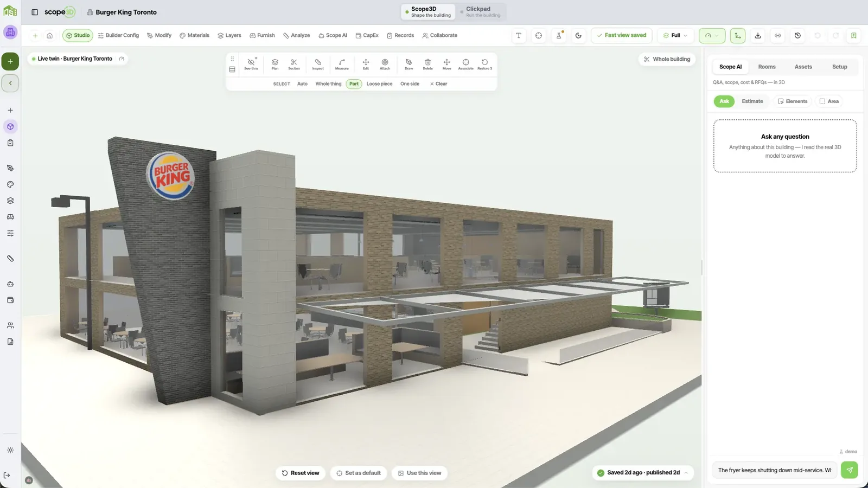Click the crosshair target icon in top bar
The image size is (868, 488).
point(539,36)
